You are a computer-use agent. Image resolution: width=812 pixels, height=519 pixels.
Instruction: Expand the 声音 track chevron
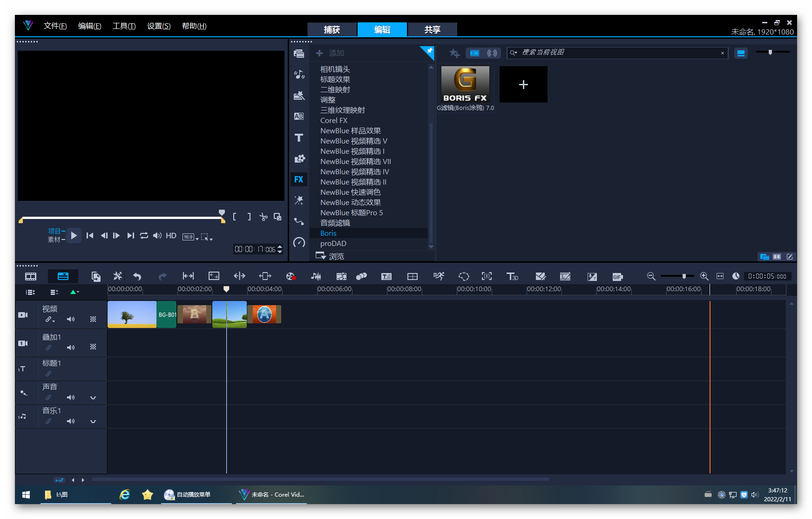tap(93, 398)
